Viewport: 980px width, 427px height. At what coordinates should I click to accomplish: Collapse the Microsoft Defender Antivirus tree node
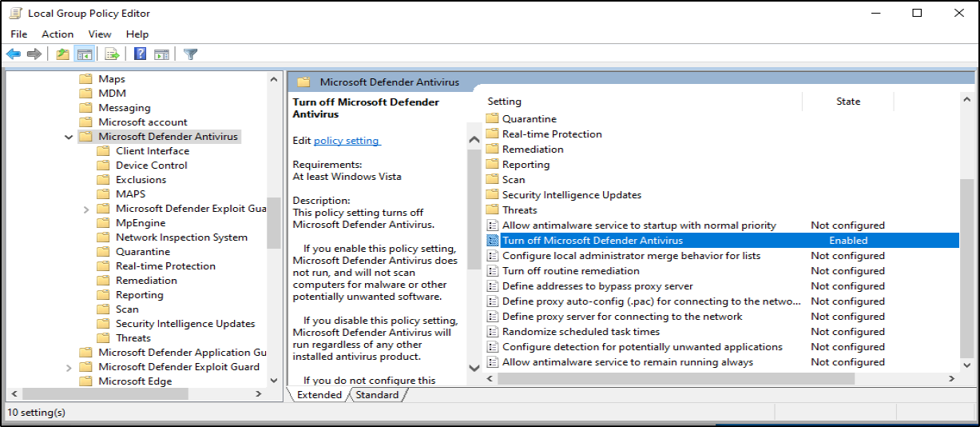click(69, 138)
